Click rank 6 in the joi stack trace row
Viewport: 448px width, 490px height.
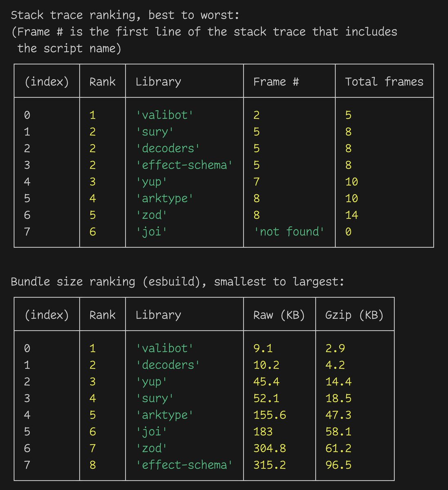pos(93,232)
